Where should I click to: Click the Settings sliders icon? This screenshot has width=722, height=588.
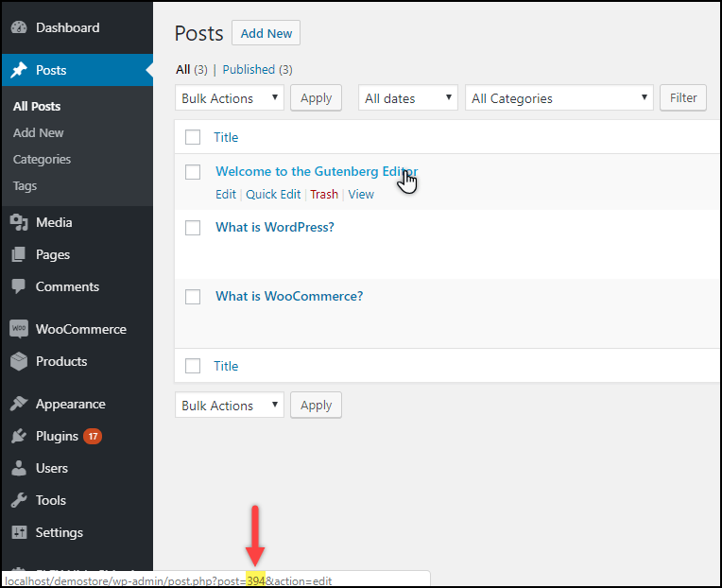pos(19,533)
